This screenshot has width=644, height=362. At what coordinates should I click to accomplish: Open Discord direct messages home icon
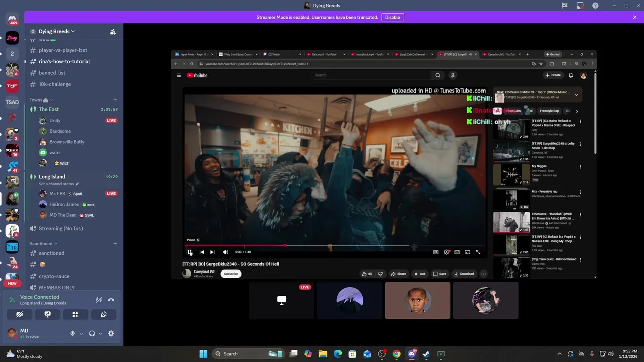point(12,19)
